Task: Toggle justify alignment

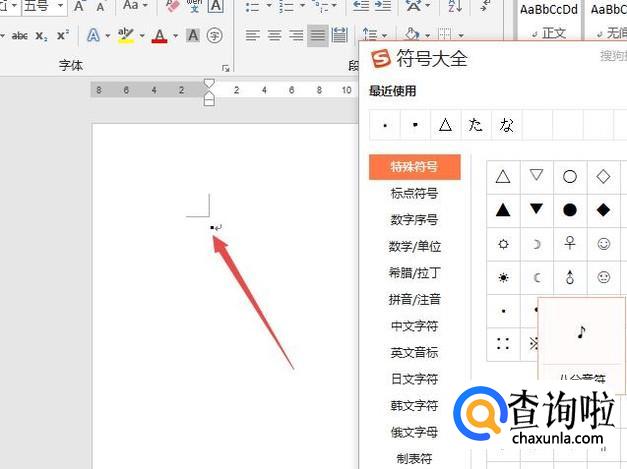Action: pos(317,36)
